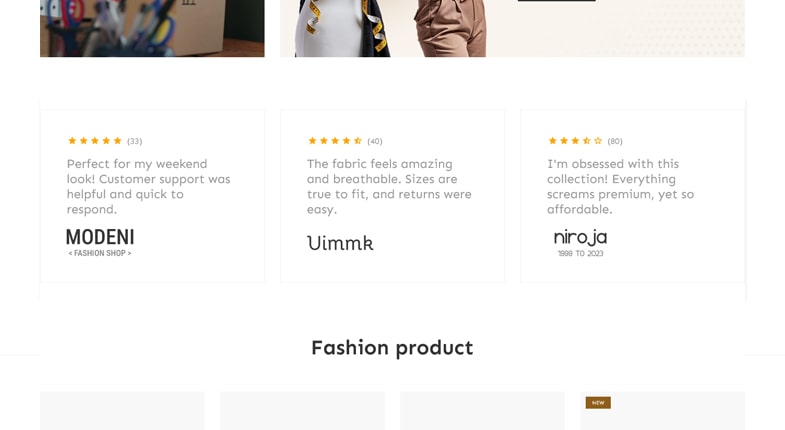Select the 'fabric feels amazing' review text
The image size is (785, 430).
[x=389, y=186]
